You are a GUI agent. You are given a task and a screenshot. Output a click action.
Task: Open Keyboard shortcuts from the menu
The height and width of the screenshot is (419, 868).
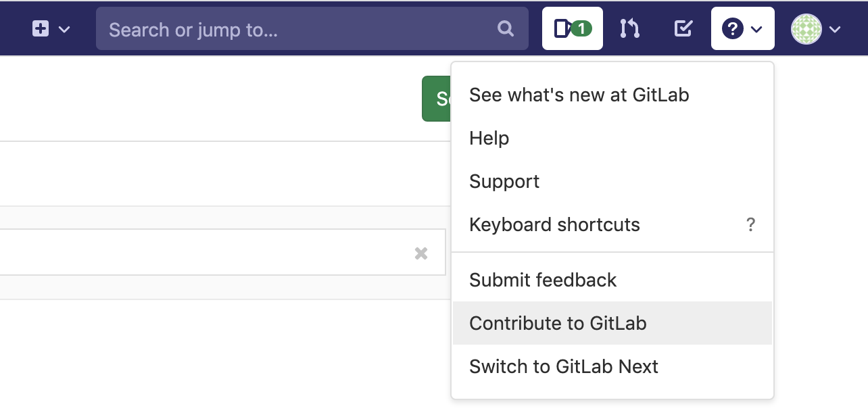[x=554, y=225]
